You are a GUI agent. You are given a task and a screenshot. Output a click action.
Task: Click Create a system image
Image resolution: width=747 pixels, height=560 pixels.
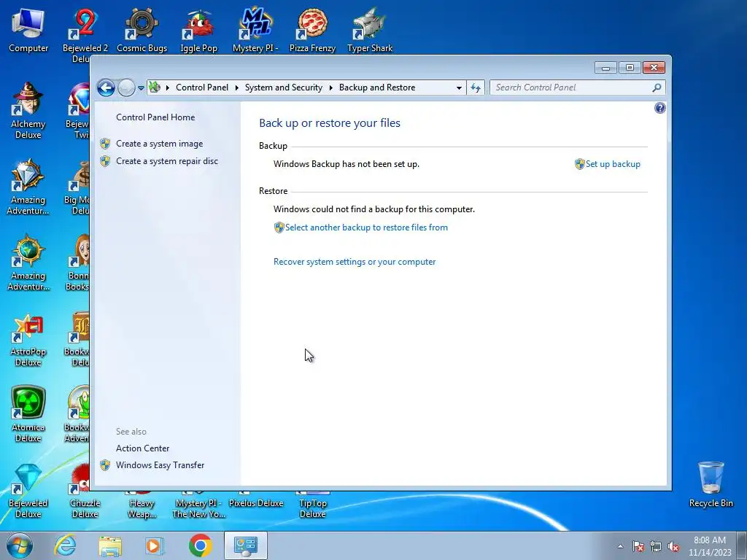click(160, 144)
